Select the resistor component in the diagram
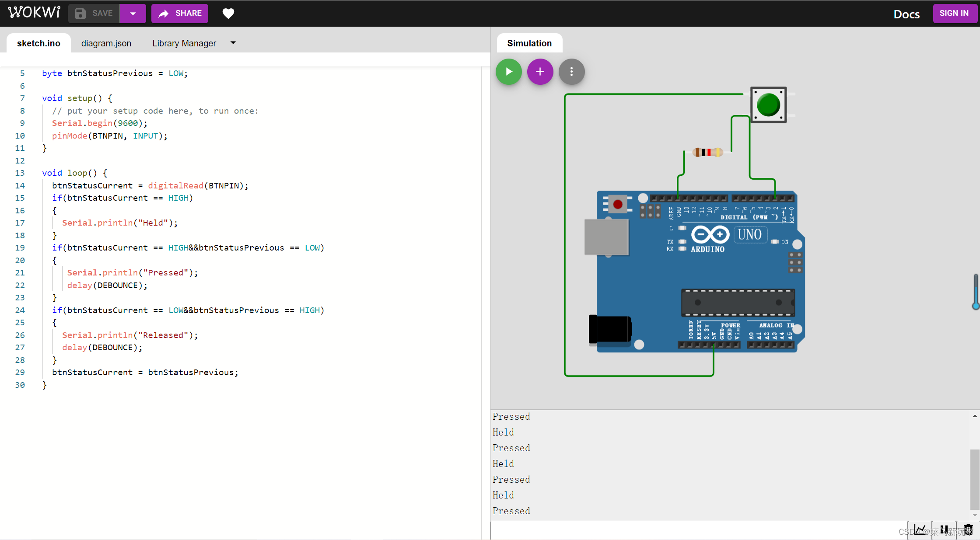 (707, 152)
